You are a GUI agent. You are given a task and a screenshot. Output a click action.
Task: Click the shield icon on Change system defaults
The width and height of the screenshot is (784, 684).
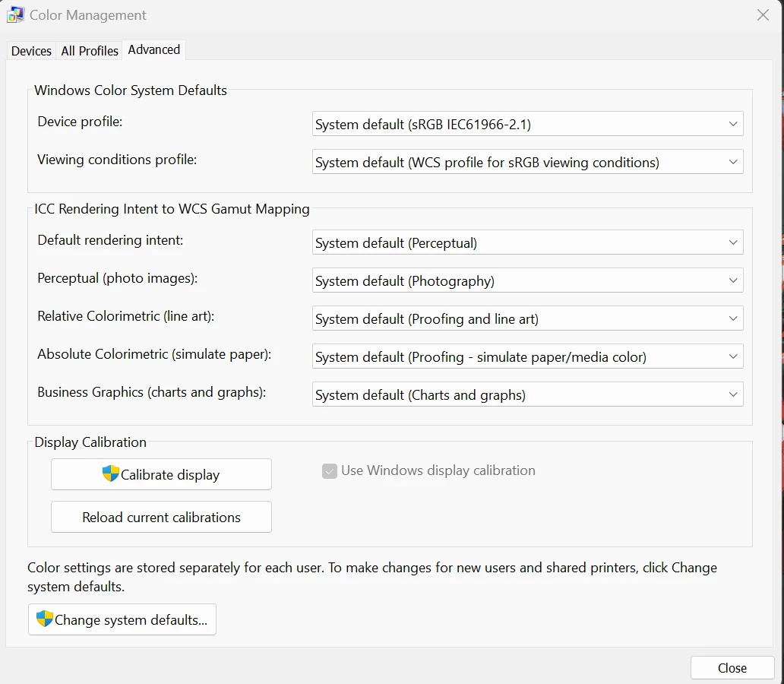pyautogui.click(x=45, y=619)
